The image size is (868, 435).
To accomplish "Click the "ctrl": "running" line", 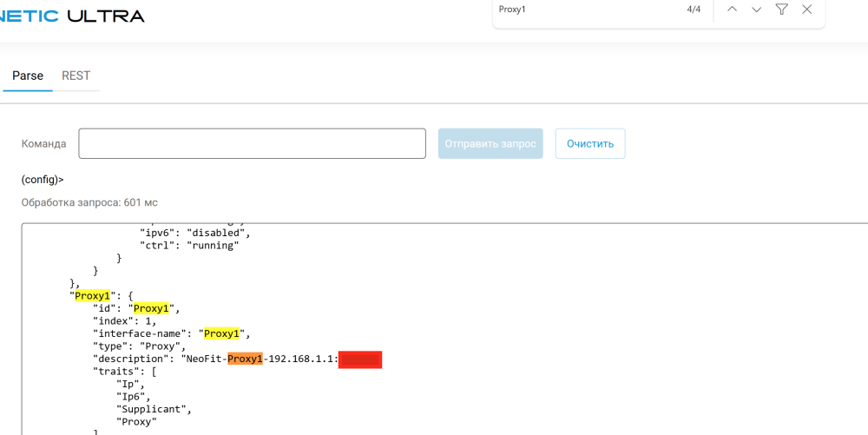I will pos(188,246).
